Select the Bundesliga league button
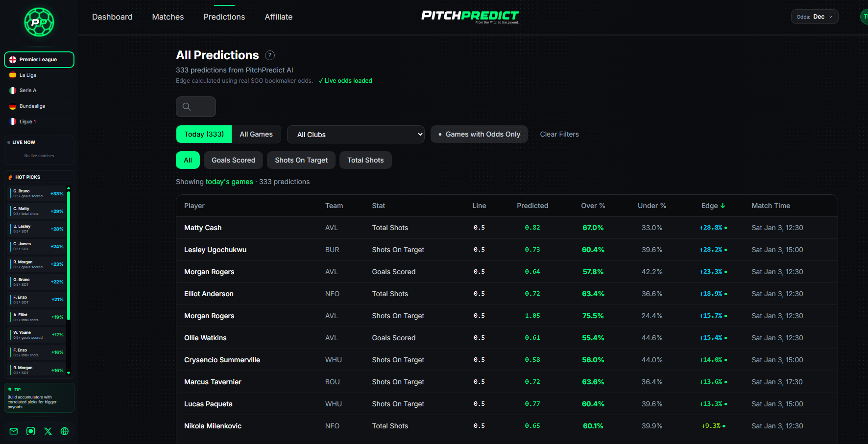868x444 pixels. pyautogui.click(x=32, y=106)
